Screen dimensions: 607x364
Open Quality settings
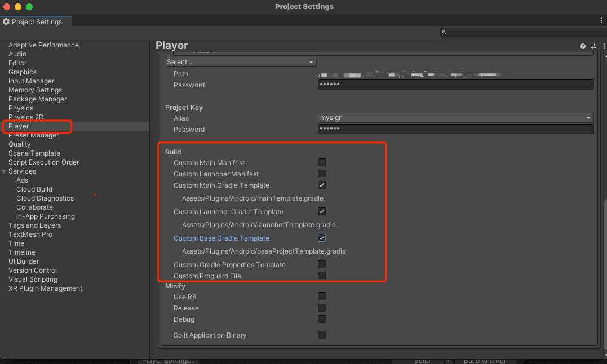[x=19, y=144]
